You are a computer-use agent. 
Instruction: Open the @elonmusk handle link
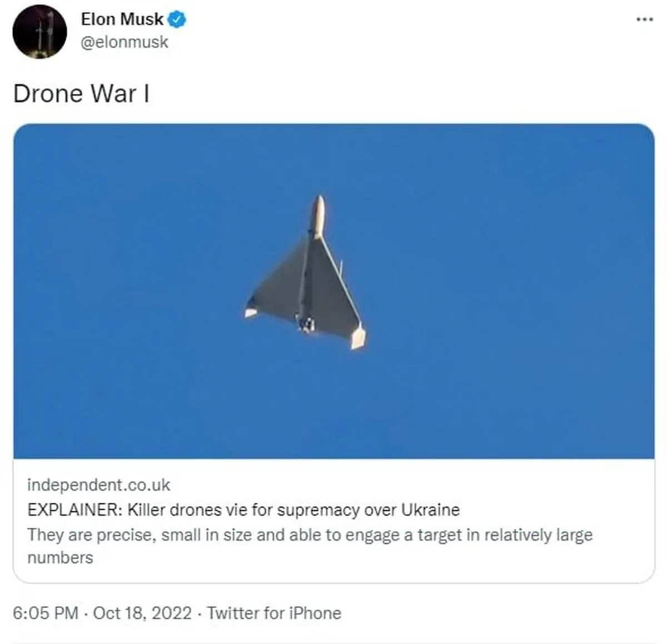[125, 42]
